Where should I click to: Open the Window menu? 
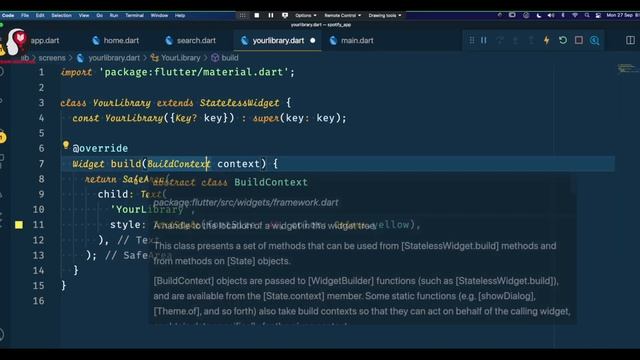click(x=159, y=16)
